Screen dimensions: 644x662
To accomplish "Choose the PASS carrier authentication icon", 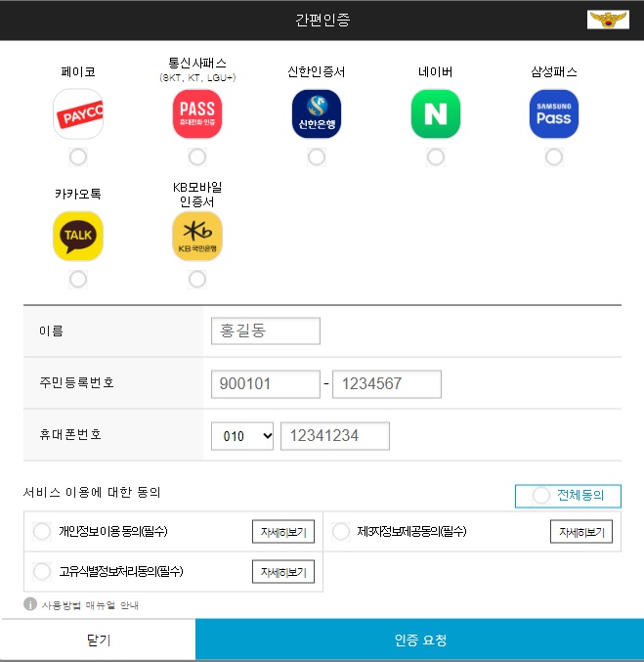I will pos(197,113).
